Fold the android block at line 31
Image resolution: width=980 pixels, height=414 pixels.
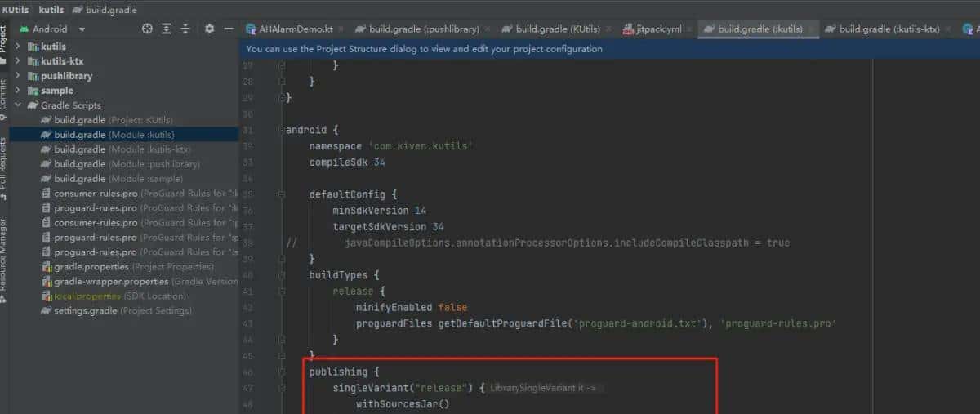(x=280, y=130)
